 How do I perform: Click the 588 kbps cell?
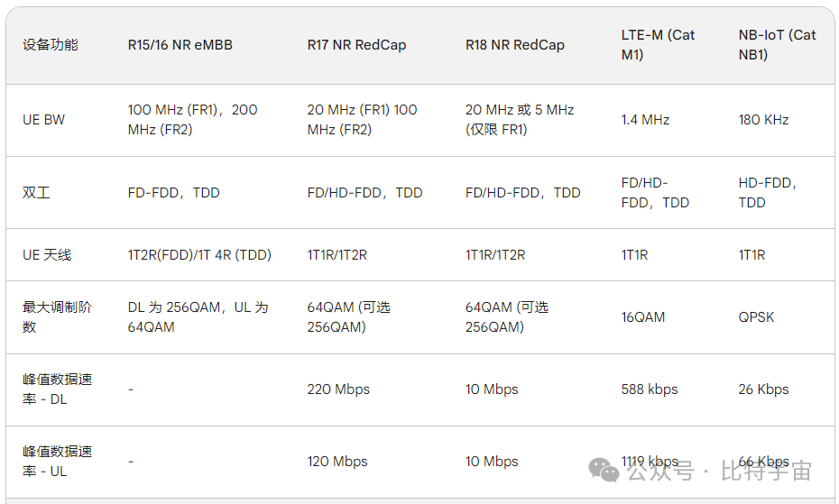point(650,389)
